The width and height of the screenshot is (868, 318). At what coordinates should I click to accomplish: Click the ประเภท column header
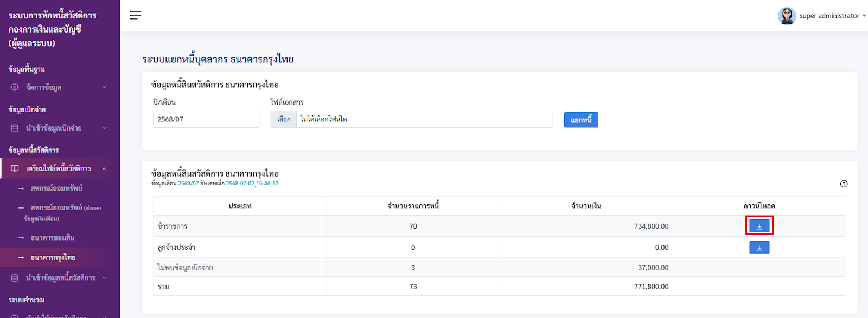pos(240,206)
